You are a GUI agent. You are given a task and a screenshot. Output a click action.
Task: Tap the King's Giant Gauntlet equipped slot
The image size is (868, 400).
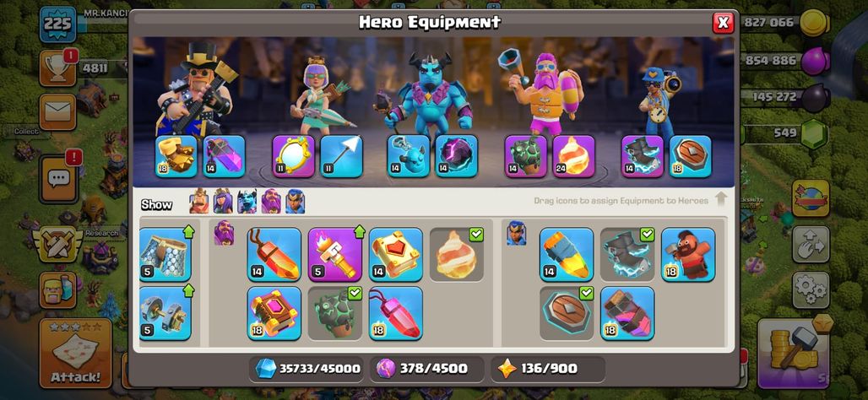(176, 156)
